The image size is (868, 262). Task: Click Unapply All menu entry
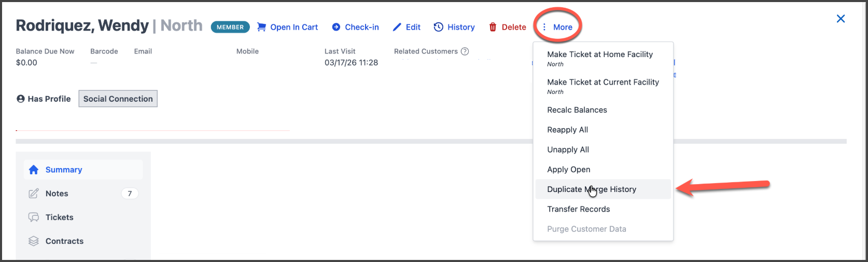point(568,149)
